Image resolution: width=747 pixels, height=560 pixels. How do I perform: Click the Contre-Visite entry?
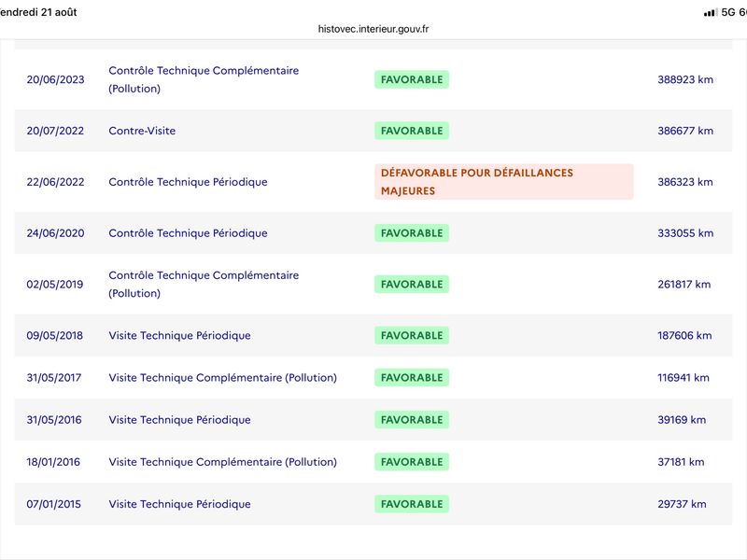pyautogui.click(x=142, y=131)
